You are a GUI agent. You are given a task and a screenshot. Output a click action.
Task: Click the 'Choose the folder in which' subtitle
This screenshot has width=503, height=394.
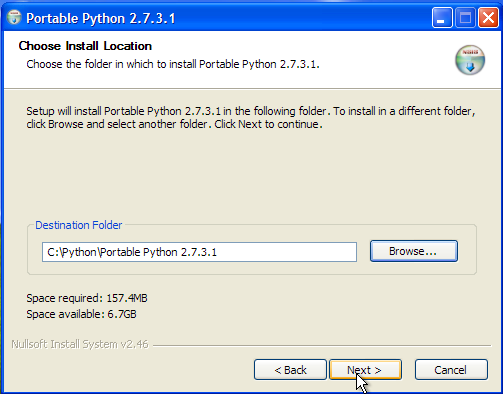pyautogui.click(x=173, y=64)
